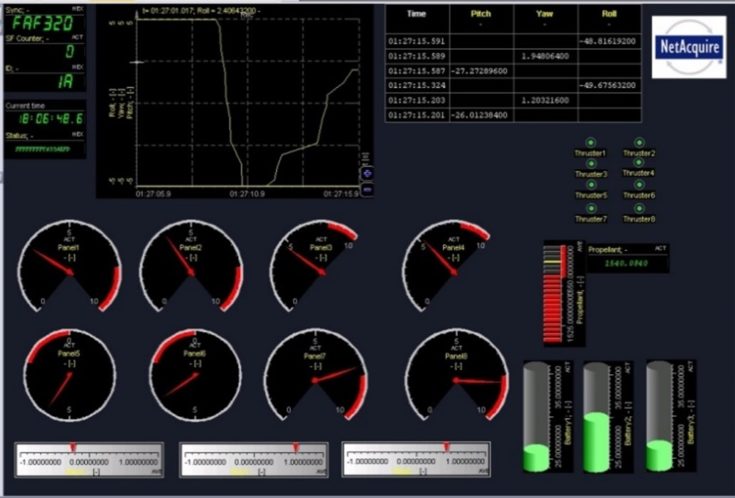
Task: Click the blue minus chart zoom button
Action: (367, 189)
